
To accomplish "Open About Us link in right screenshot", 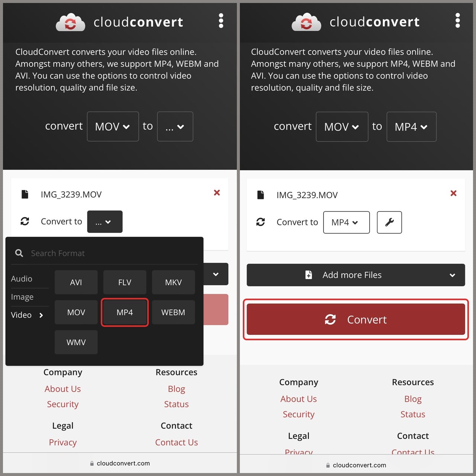I will 299,399.
